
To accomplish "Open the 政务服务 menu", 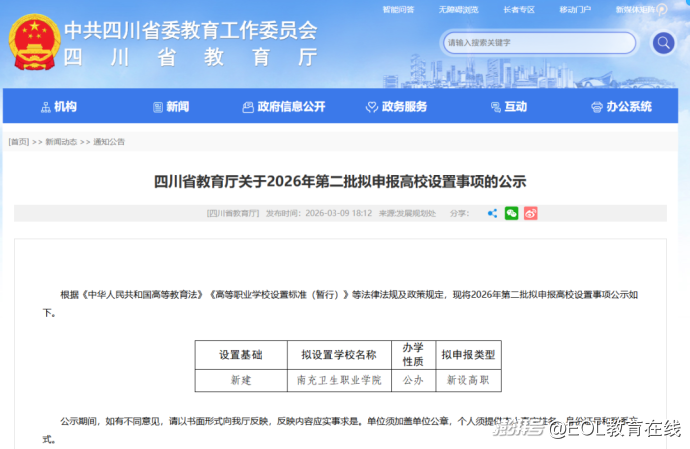I will 404,107.
